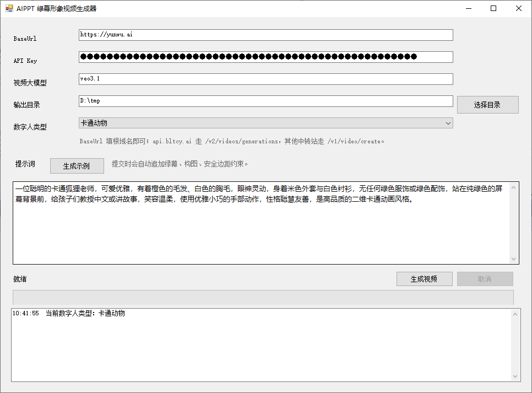Click prompt box scrollbar down arrow
The height and width of the screenshot is (393, 532).
tap(513, 259)
